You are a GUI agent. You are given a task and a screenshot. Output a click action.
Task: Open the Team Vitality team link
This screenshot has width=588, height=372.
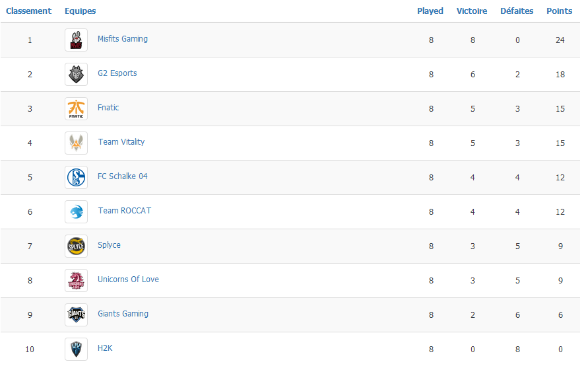coord(121,142)
